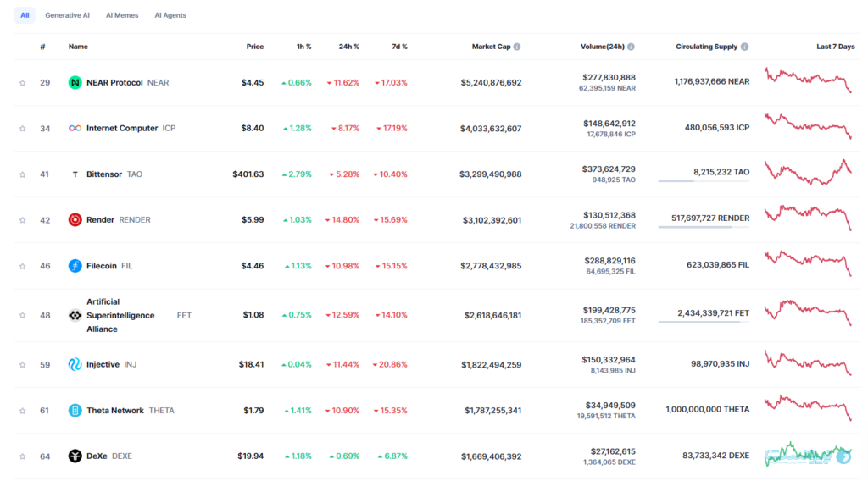Click Filecoin volume $288,829,116

(x=610, y=261)
